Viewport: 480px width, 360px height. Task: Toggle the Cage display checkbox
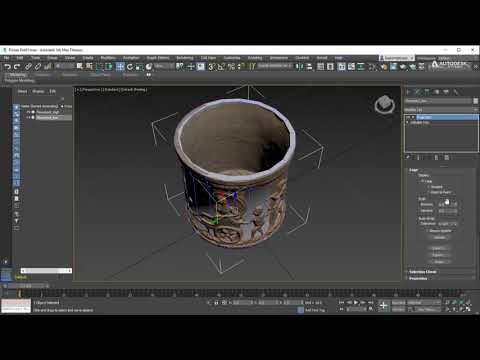pos(422,181)
